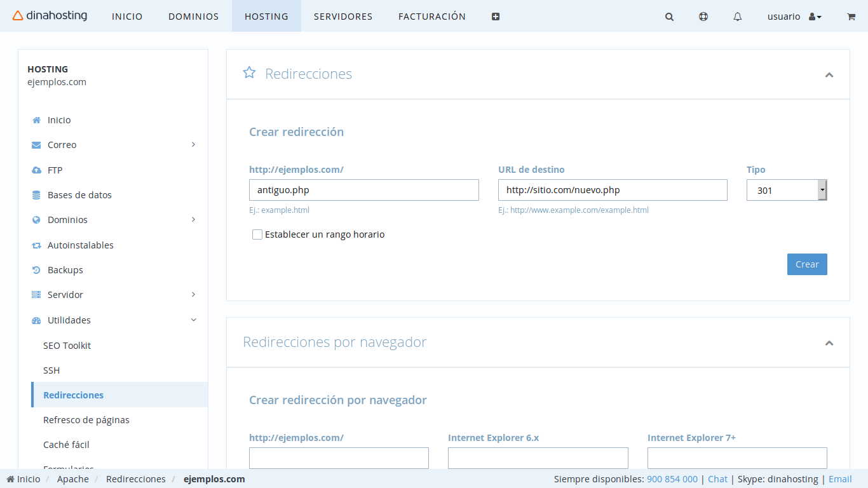This screenshot has width=868, height=488.
Task: Collapse the Redirecciones por navegador panel
Action: (829, 343)
